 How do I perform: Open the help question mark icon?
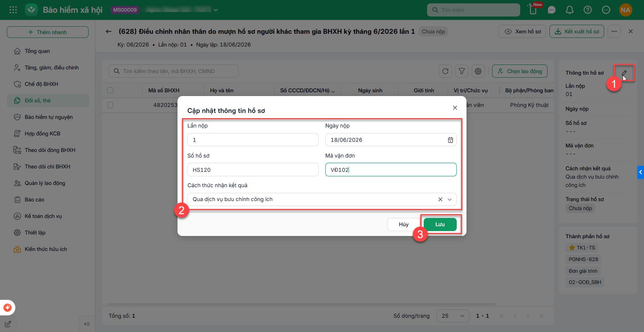[588, 10]
